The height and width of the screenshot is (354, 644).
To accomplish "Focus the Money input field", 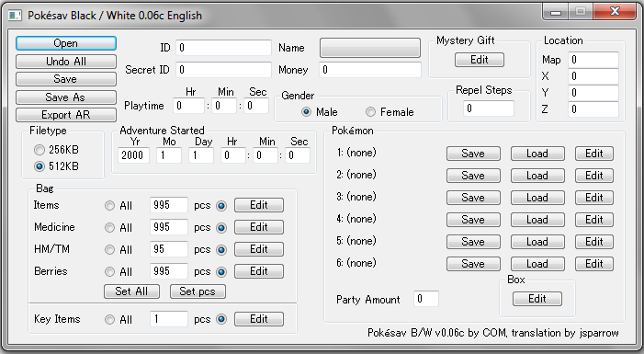I will point(370,70).
